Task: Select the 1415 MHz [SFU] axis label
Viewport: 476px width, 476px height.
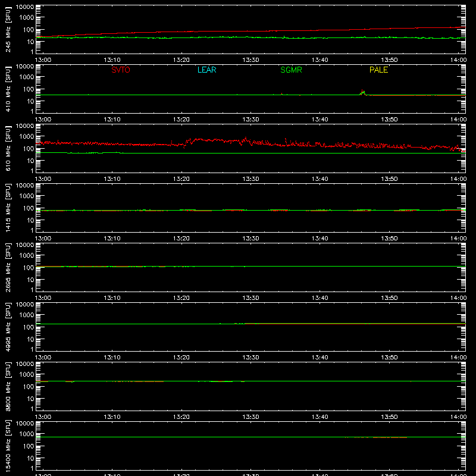Action: pos(8,208)
